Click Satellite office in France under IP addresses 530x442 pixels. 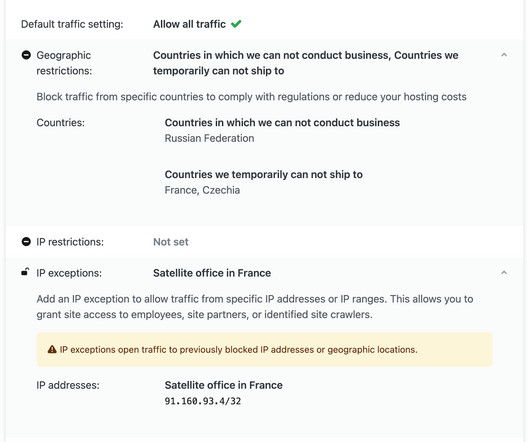223,385
